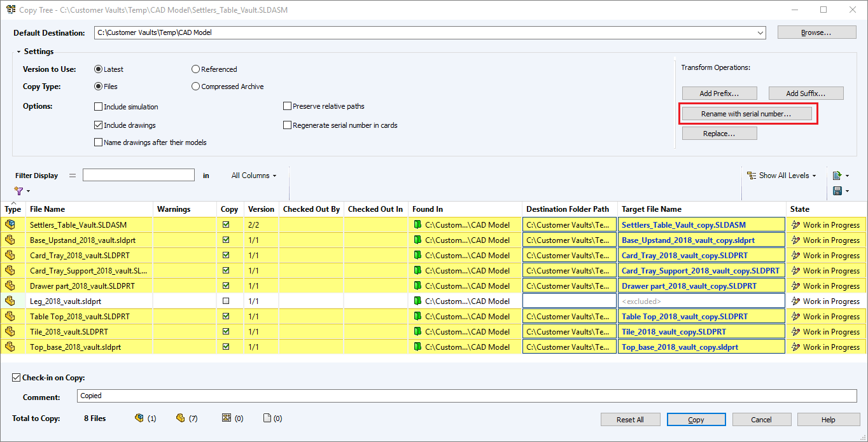Image resolution: width=868 pixels, height=442 pixels.
Task: Select the Compressed Archive radio button
Action: coord(196,86)
